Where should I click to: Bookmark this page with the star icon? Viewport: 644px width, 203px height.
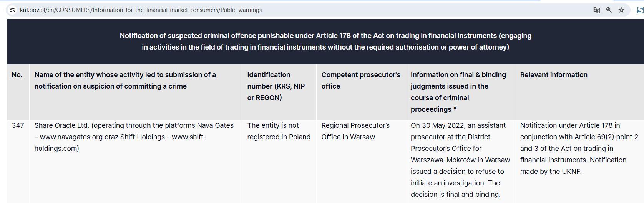(x=621, y=10)
